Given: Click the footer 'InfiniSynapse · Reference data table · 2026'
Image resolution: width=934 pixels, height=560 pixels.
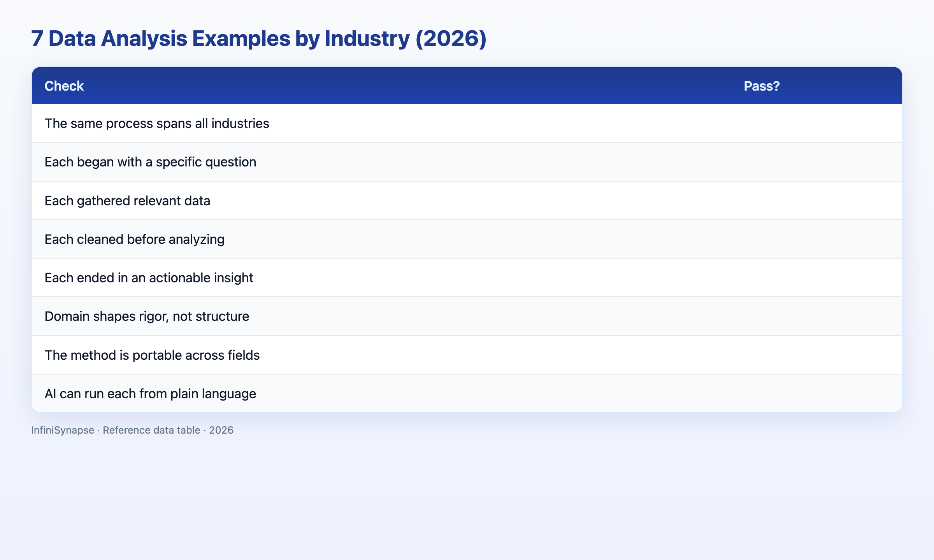Looking at the screenshot, I should [132, 430].
